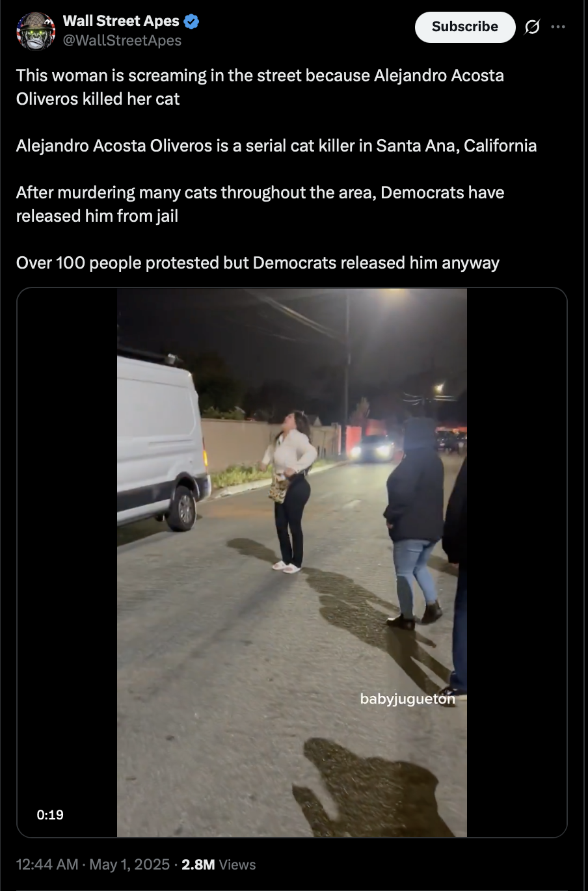
Task: Click the 'Over 100 people protested' line
Action: (x=258, y=263)
